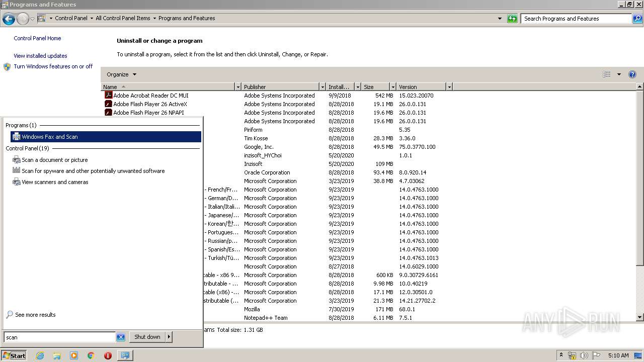Click the Adobe Flash Player 26 NPAPI icon

(x=108, y=112)
